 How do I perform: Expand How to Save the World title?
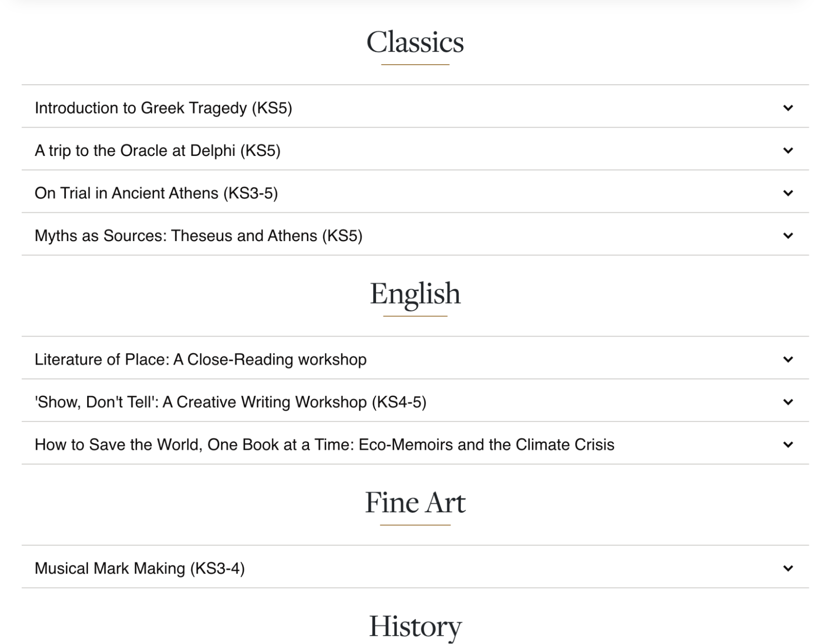(x=324, y=445)
